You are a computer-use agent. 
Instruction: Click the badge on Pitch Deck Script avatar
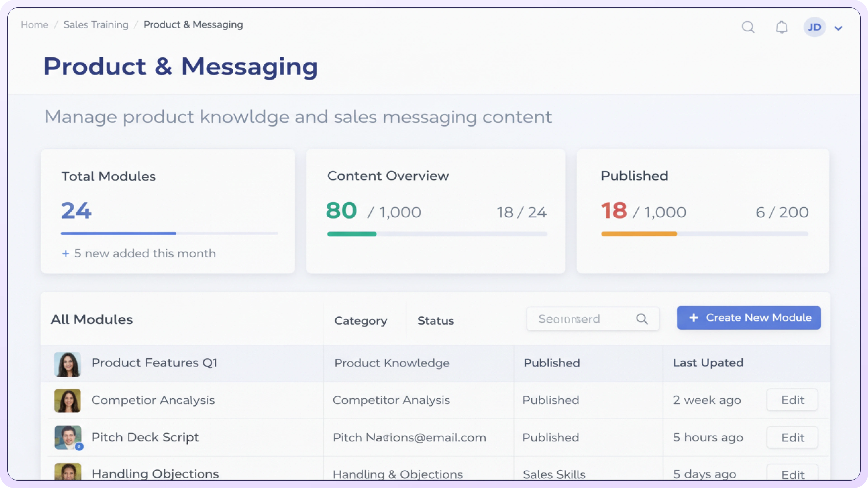pos(79,447)
